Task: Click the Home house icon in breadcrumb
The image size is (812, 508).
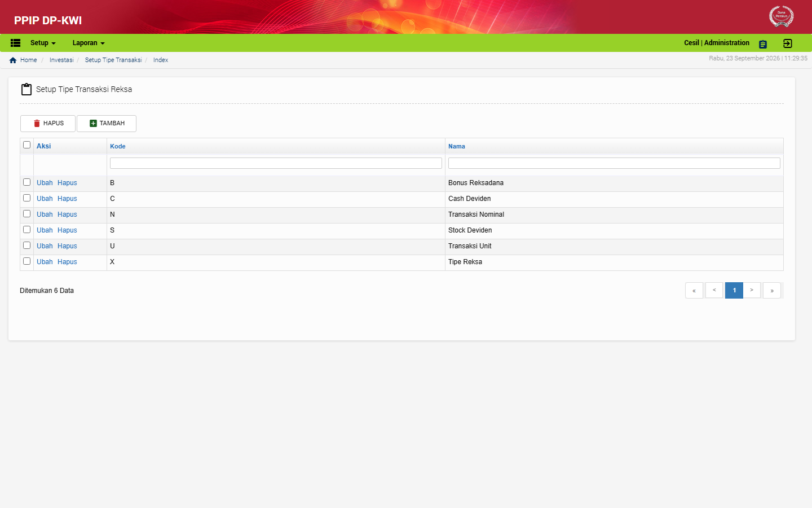Action: click(x=13, y=60)
